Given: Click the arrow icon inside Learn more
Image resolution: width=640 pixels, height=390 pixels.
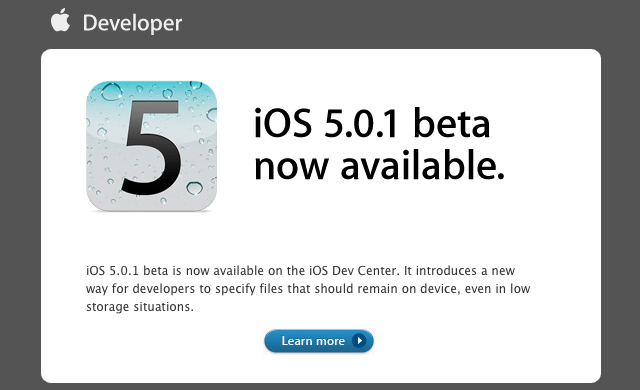Looking at the screenshot, I should (x=359, y=341).
